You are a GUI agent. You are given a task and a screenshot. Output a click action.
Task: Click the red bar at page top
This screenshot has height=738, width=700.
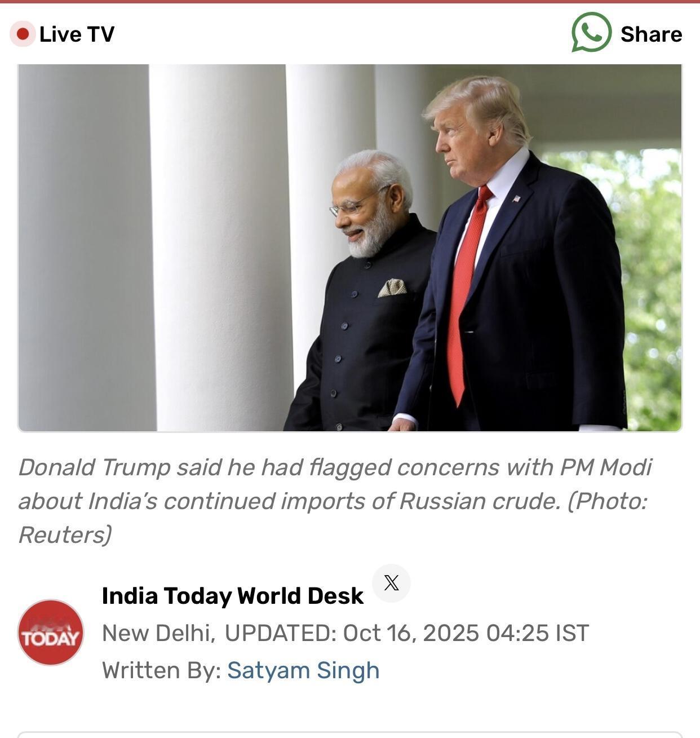(x=350, y=2)
